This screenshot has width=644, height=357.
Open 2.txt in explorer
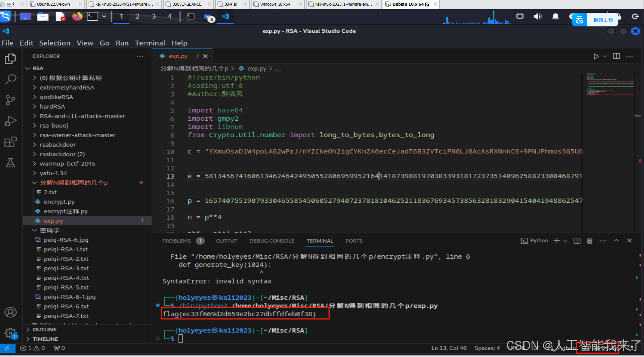pyautogui.click(x=50, y=192)
